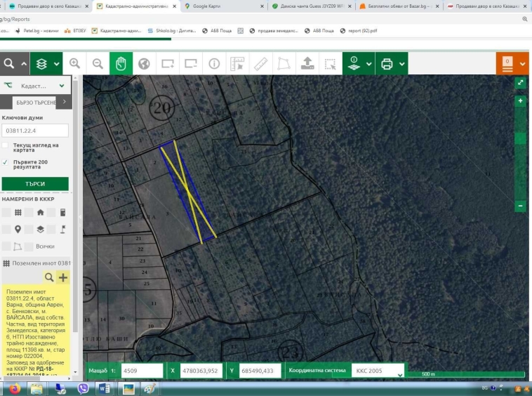The width and height of the screenshot is (532, 396).
Task: Click browser zoom magnifier in address bar
Action: click(525, 20)
